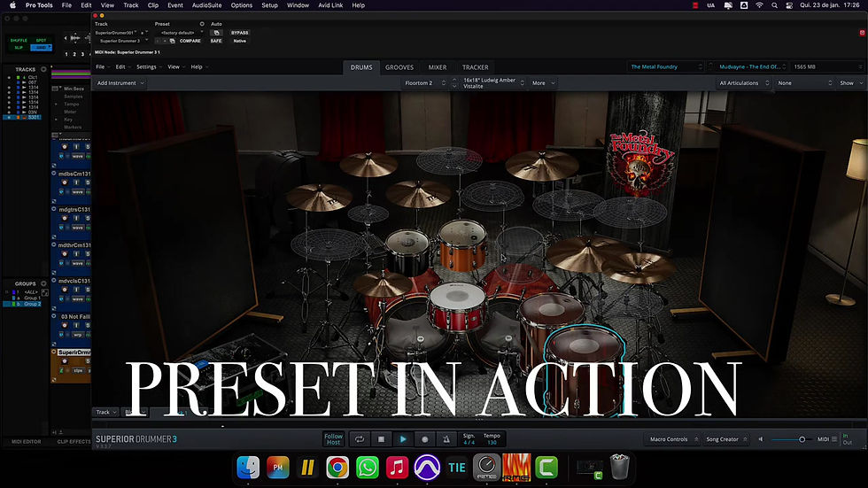
Task: Toggle the metronome icon
Action: pos(446,439)
